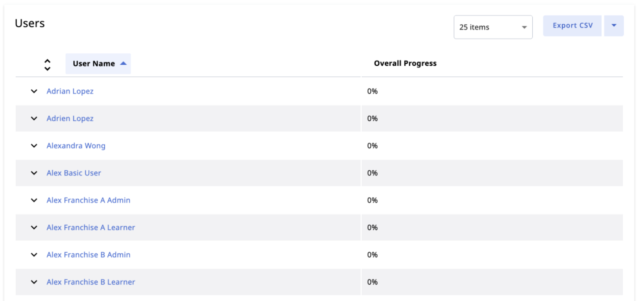The image size is (644, 301).
Task: Expand the Alex Basic User row
Action: (x=34, y=173)
